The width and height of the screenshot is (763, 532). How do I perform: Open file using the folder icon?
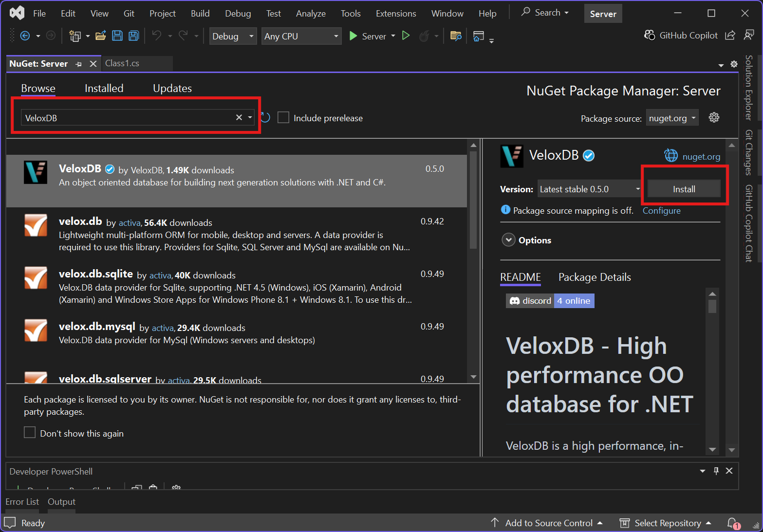coord(101,36)
